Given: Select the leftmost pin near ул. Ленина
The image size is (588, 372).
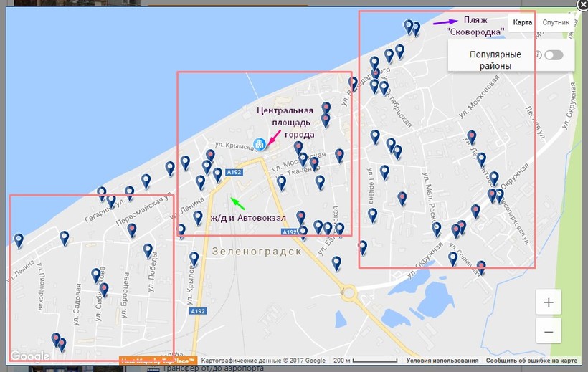Looking at the screenshot, I should (x=19, y=240).
